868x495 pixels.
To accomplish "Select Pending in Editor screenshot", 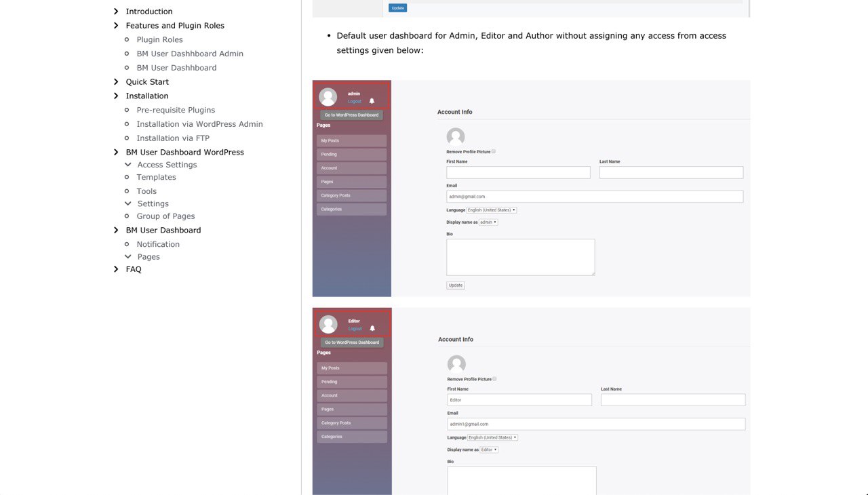I will click(x=352, y=382).
